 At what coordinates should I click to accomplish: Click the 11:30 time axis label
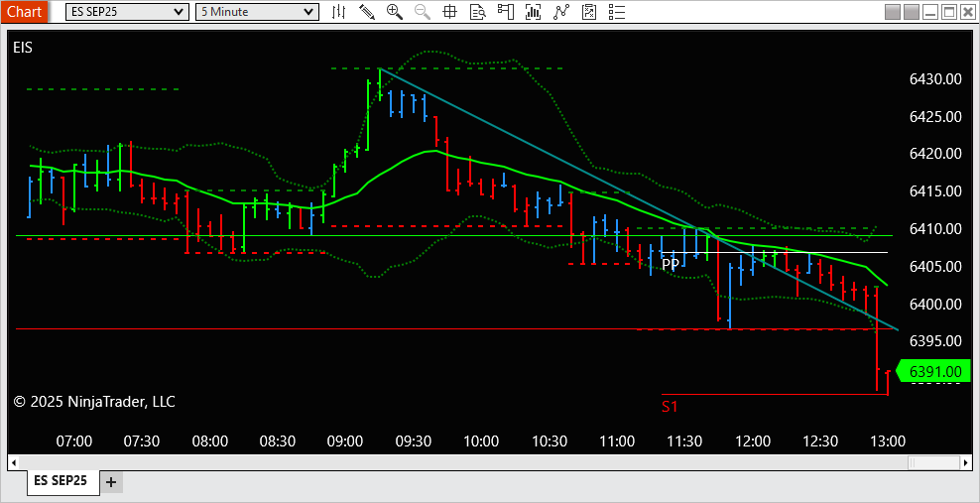pyautogui.click(x=684, y=441)
